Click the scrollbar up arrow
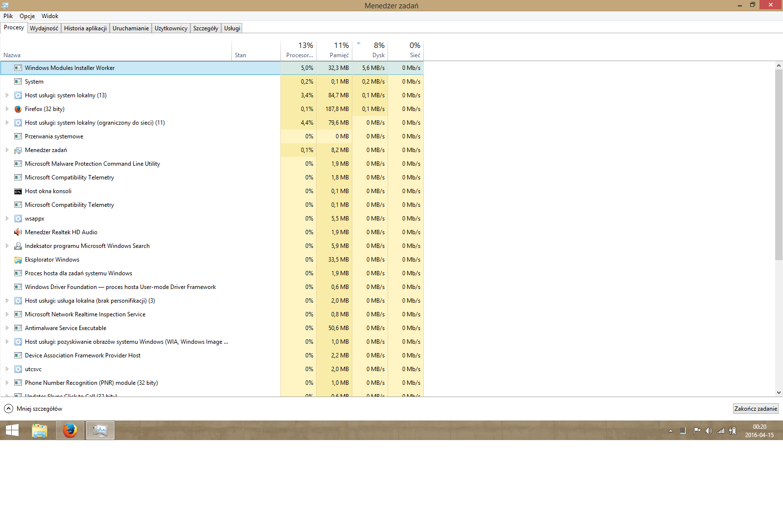Viewport: 783px width, 532px height. tap(779, 66)
